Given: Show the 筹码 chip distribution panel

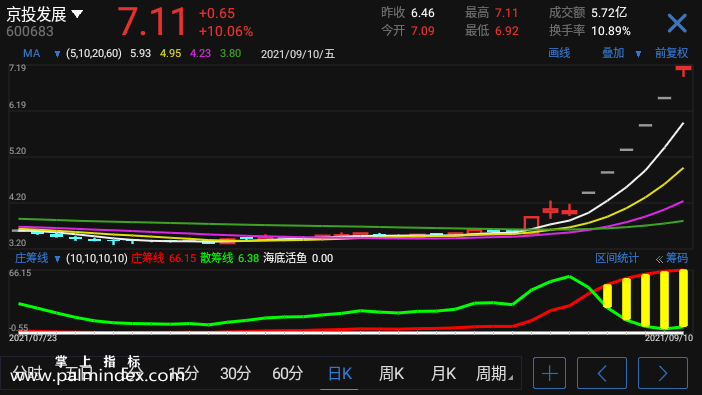Looking at the screenshot, I should 672,258.
